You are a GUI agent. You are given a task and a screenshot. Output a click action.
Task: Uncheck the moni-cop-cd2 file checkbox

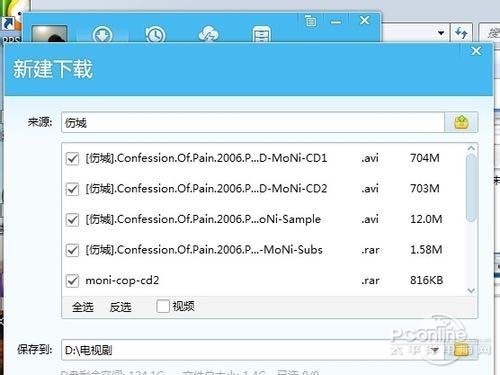tap(72, 281)
